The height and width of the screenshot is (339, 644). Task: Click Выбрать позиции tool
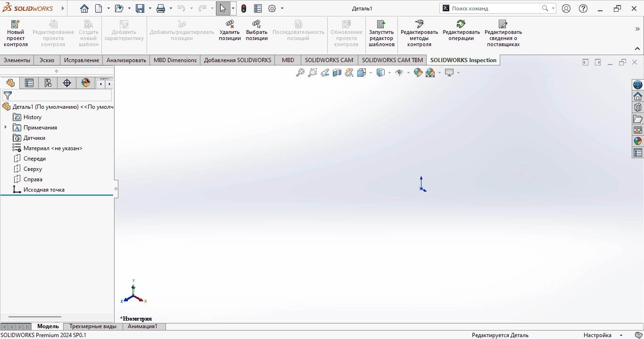256,31
